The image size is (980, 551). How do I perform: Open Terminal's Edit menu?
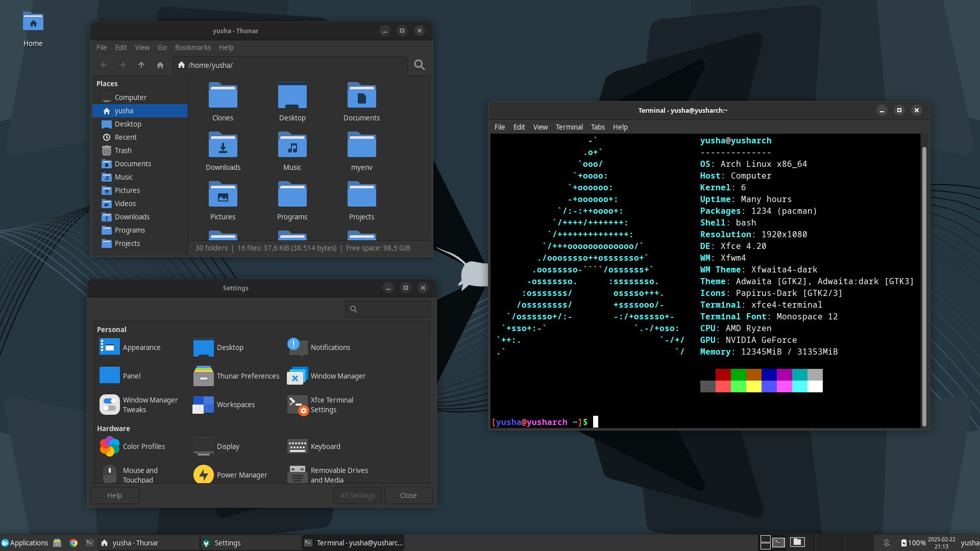coord(519,127)
